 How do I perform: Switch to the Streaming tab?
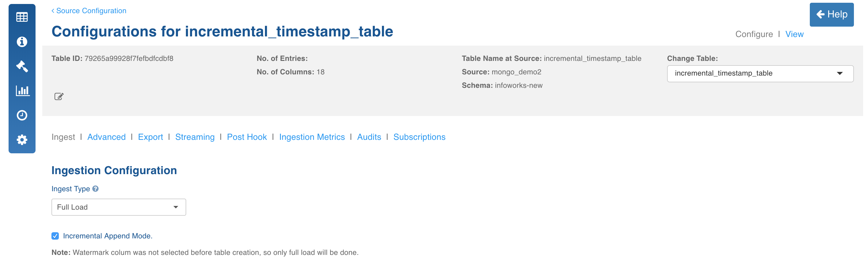click(x=195, y=137)
